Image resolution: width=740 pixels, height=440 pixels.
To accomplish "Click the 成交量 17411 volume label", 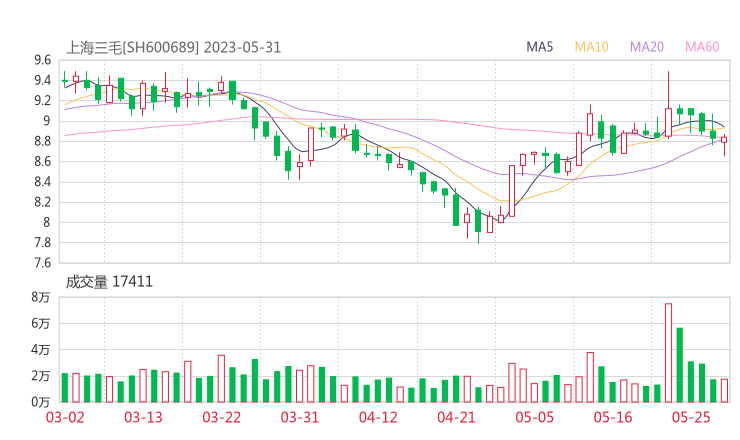I will pos(109,282).
